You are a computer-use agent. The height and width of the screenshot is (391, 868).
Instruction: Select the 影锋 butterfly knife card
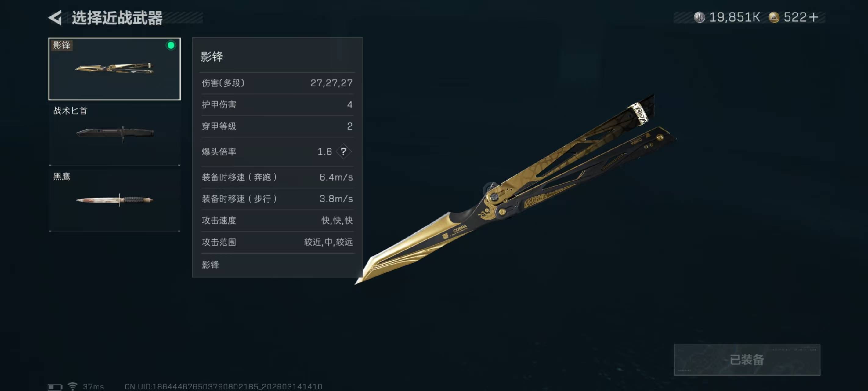pos(114,69)
